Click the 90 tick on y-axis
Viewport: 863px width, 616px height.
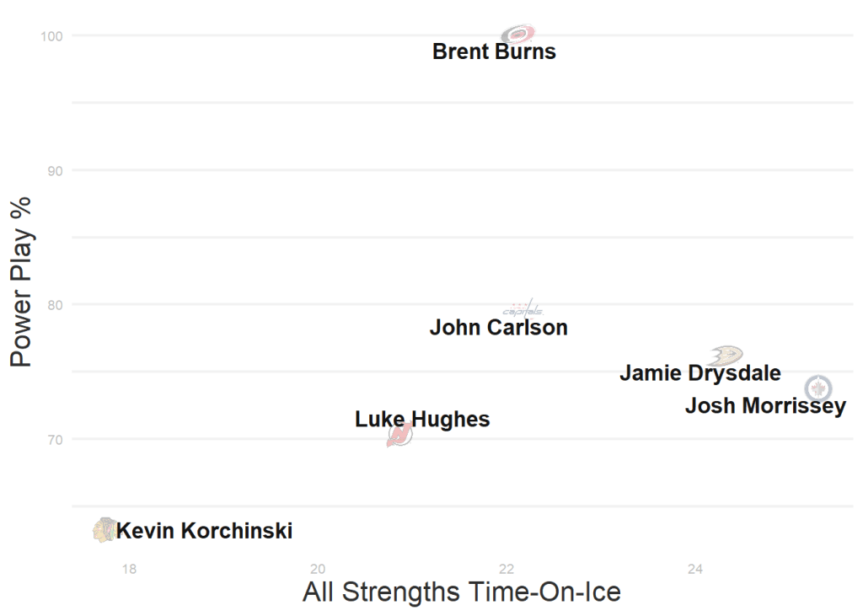pos(56,170)
